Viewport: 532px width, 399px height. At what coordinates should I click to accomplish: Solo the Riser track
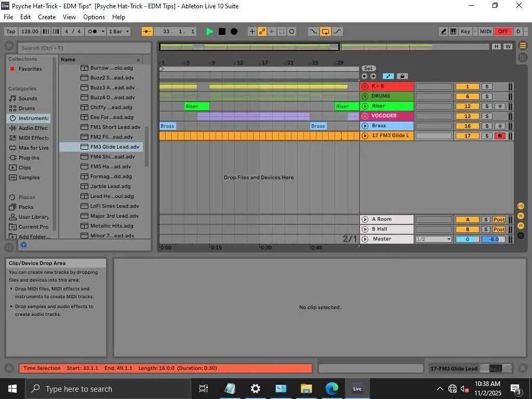pyautogui.click(x=486, y=106)
